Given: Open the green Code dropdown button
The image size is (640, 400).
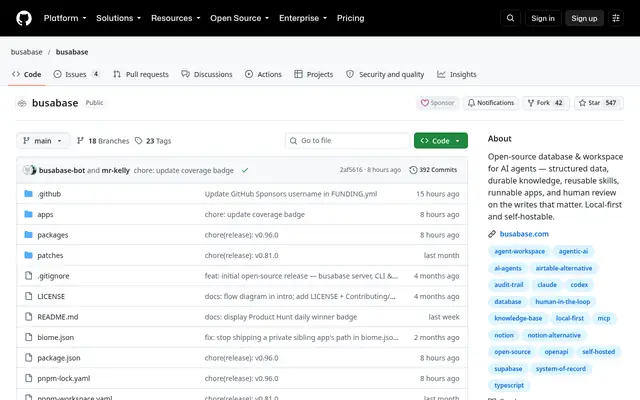Looking at the screenshot, I should (441, 141).
